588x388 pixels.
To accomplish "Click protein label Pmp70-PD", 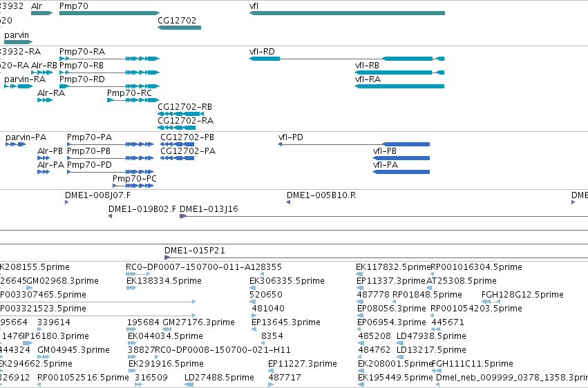I will pos(89,165).
